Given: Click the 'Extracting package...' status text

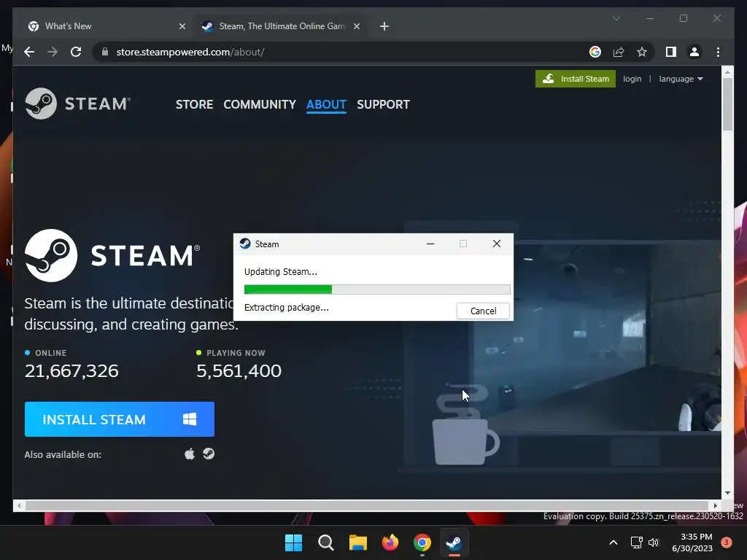Looking at the screenshot, I should tap(286, 308).
